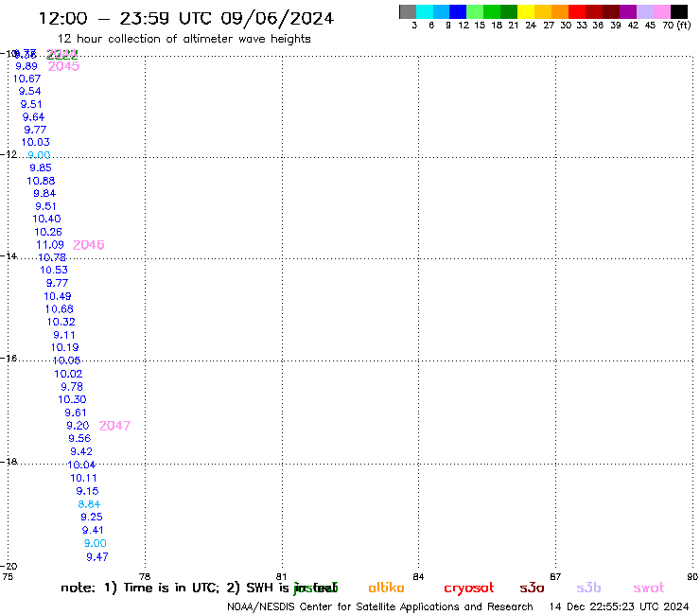The height and width of the screenshot is (615, 700).
Task: Click the wave height value 10.03
Action: (36, 142)
